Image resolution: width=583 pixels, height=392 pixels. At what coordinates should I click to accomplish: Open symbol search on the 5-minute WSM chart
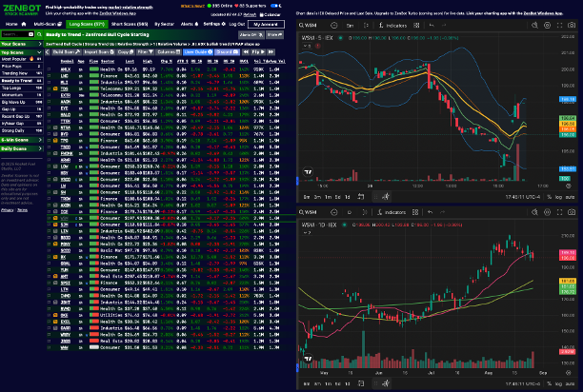coord(309,26)
